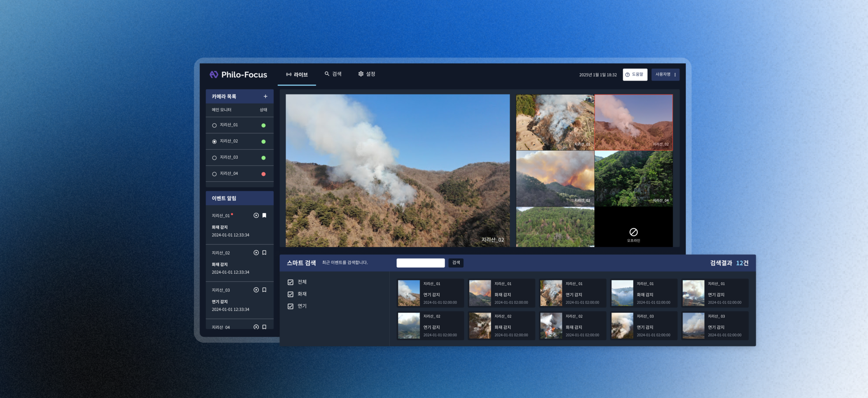Play the 지리산_02 event alert clip
Image resolution: width=868 pixels, height=398 pixels.
[256, 253]
